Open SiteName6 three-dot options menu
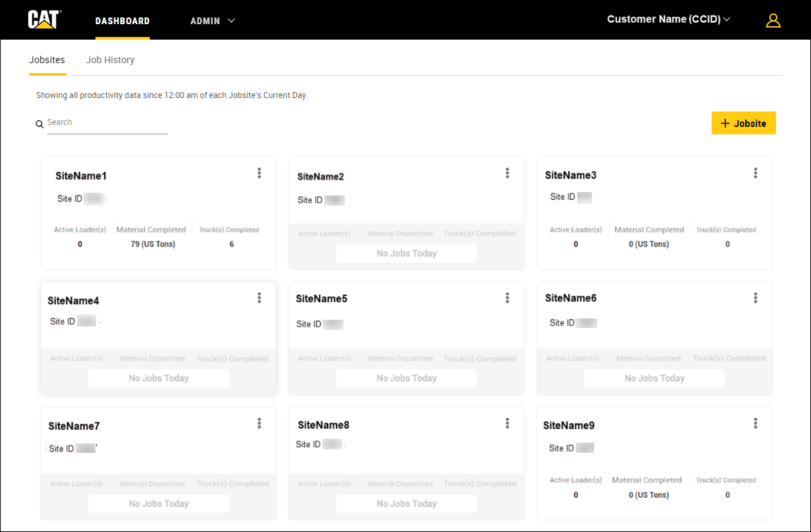 coord(755,298)
